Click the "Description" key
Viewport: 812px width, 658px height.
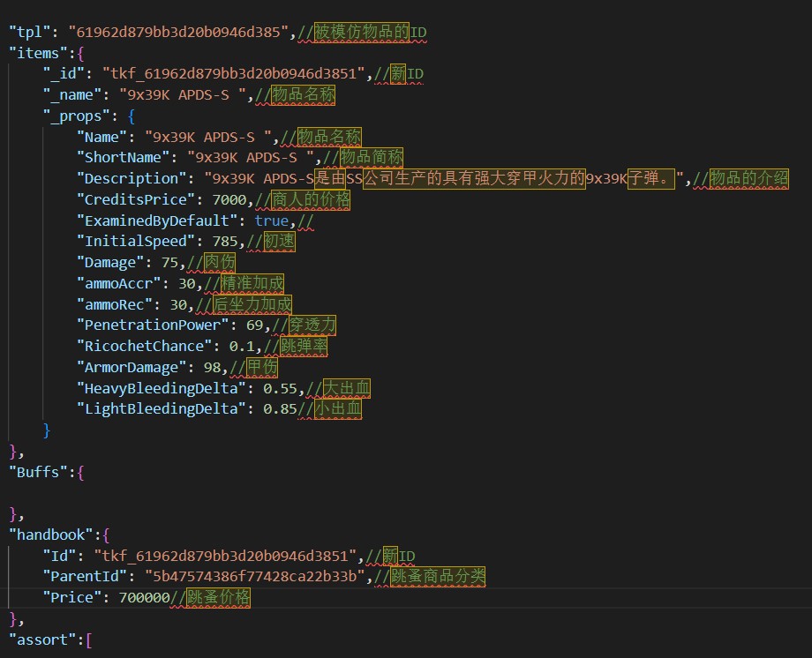pos(132,179)
